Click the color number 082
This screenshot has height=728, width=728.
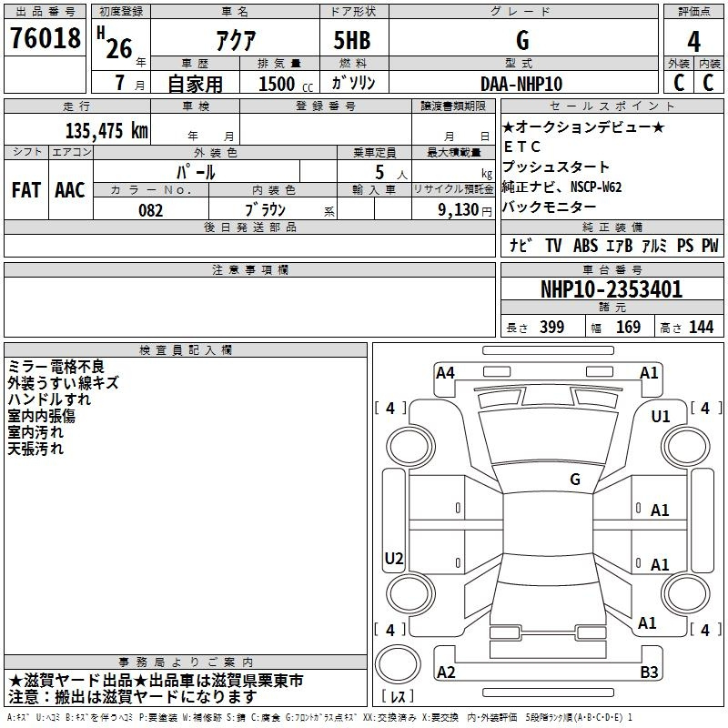click(x=150, y=210)
